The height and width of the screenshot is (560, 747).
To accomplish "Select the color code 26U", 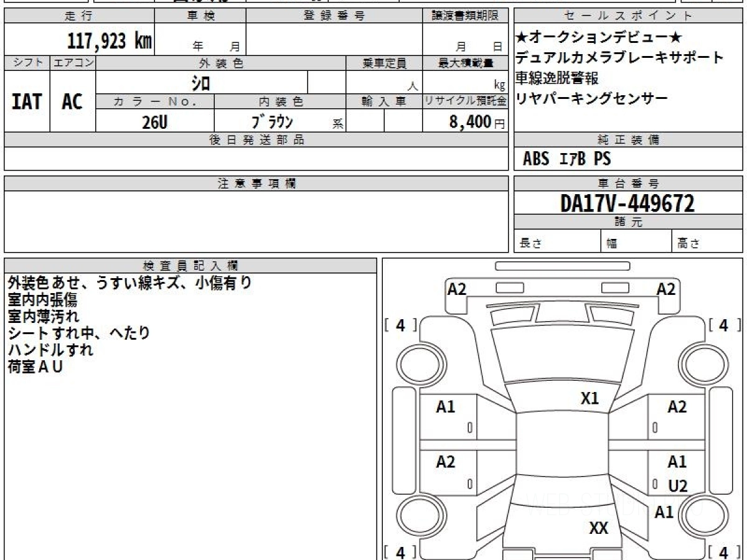I will point(154,122).
